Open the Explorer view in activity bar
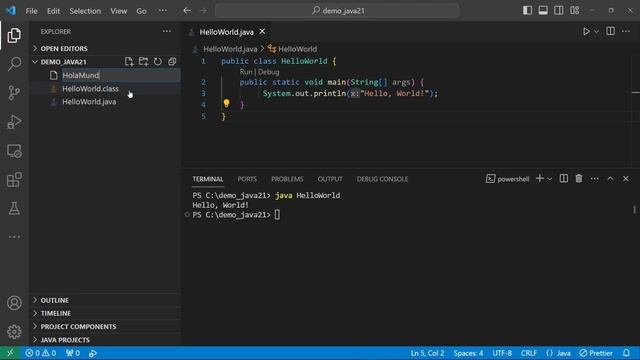 coord(14,36)
